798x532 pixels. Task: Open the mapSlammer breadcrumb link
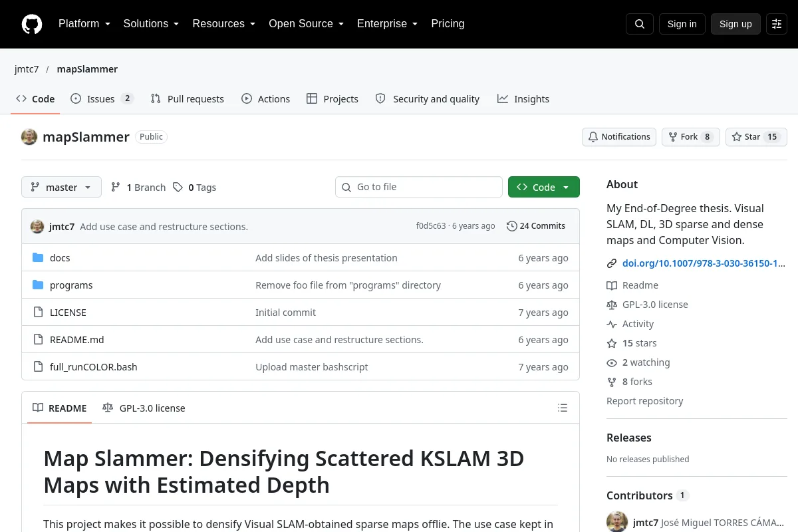87,69
